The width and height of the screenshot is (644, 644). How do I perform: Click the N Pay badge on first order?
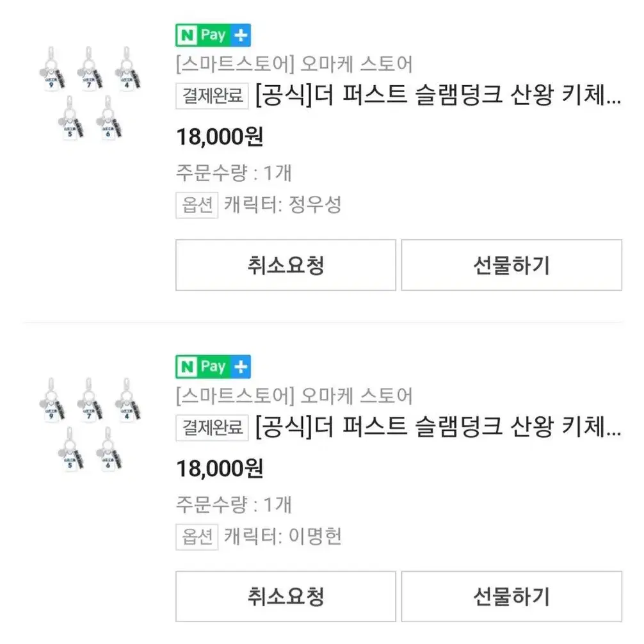(213, 35)
